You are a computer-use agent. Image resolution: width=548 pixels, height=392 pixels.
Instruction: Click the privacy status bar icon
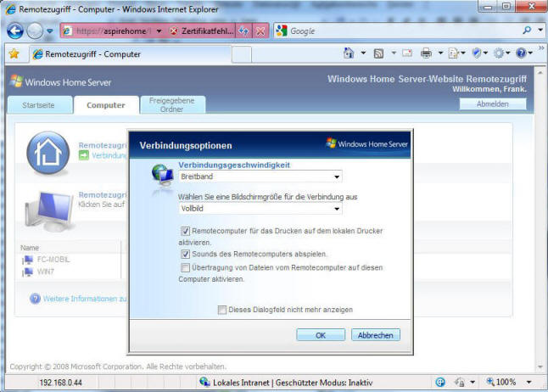(459, 382)
